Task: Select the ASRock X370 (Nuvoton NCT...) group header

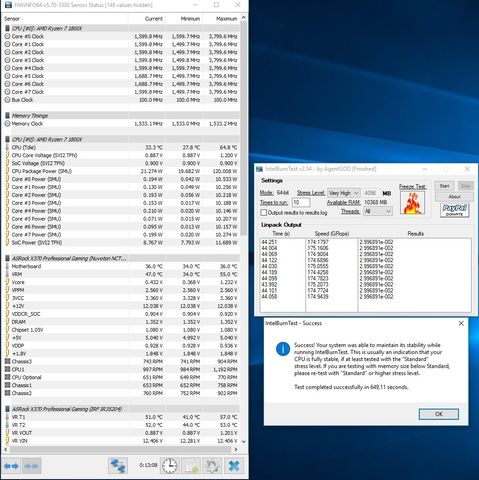Action: pyautogui.click(x=121, y=258)
